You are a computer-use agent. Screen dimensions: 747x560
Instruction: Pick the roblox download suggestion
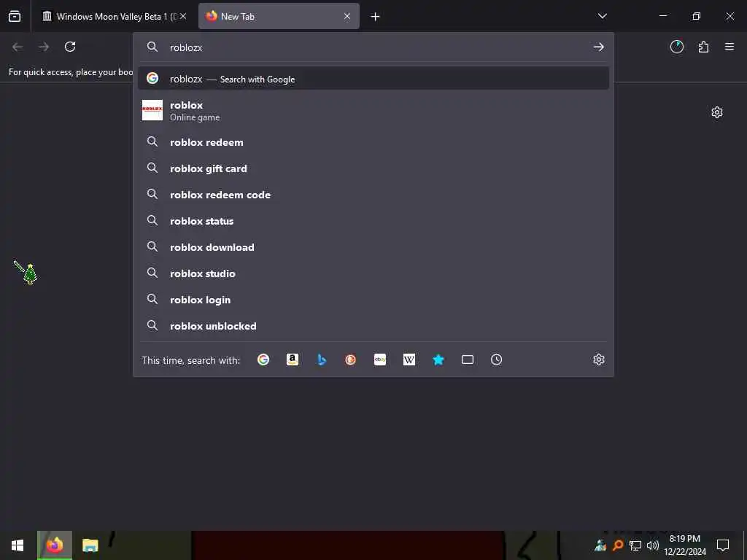pyautogui.click(x=373, y=246)
